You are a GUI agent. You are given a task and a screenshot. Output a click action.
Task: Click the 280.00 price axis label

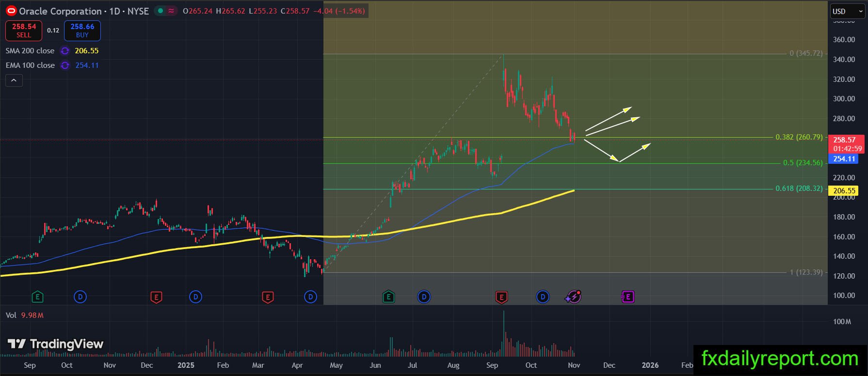[844, 119]
